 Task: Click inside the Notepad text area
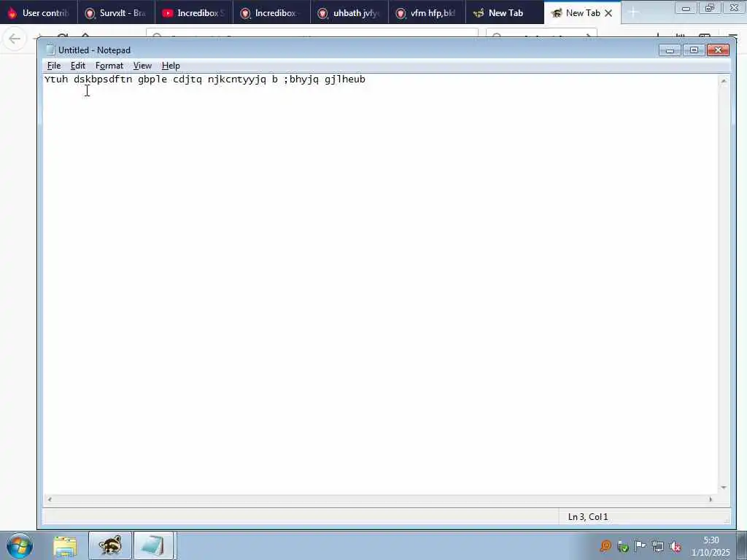coord(380,286)
